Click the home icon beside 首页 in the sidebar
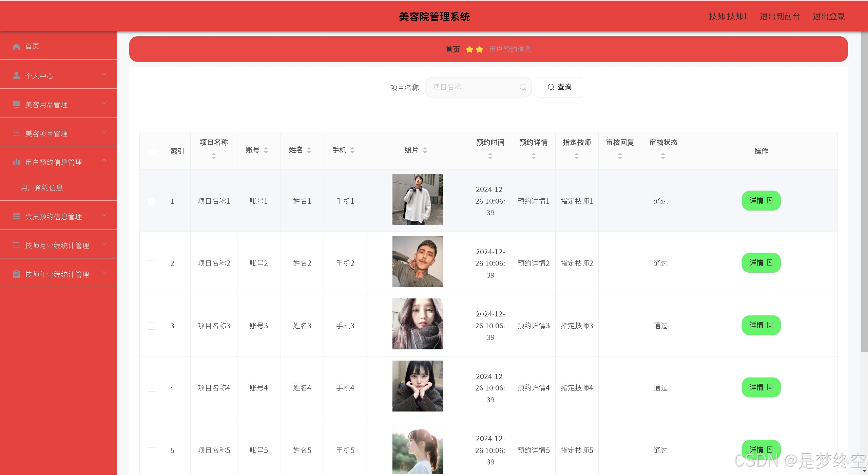Viewport: 868px width, 475px height. pyautogui.click(x=16, y=47)
